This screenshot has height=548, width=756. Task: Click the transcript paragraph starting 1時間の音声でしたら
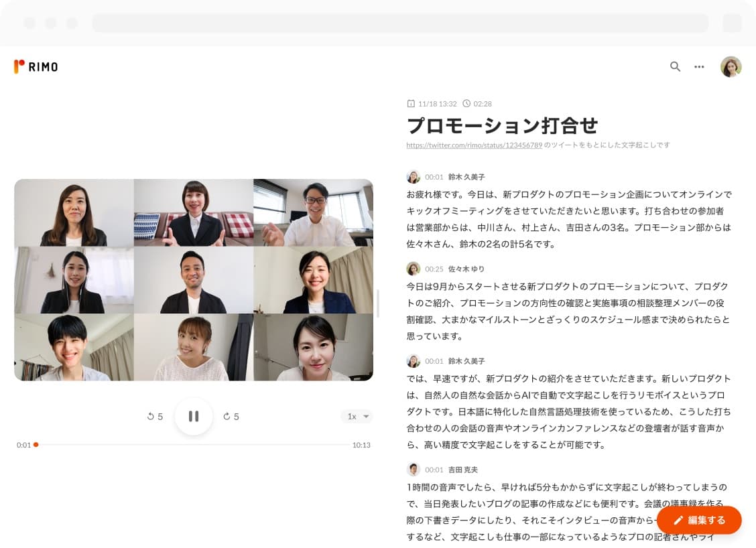566,512
